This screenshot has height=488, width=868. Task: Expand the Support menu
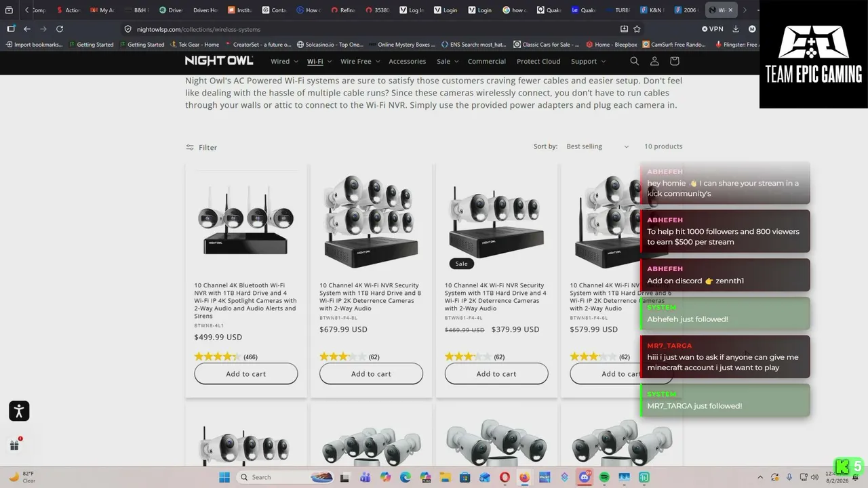(x=588, y=61)
